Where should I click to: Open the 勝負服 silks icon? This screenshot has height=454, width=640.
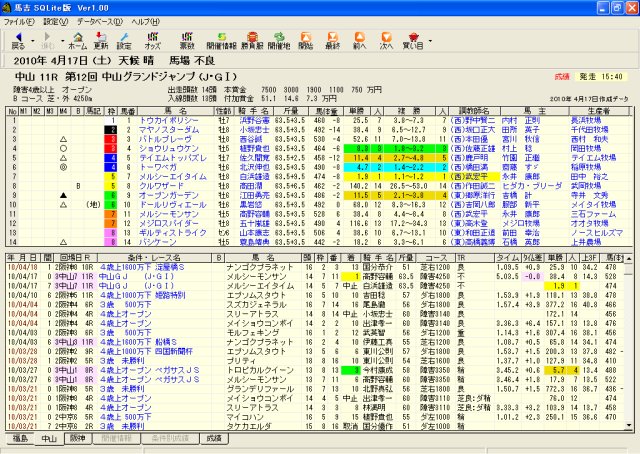click(252, 37)
